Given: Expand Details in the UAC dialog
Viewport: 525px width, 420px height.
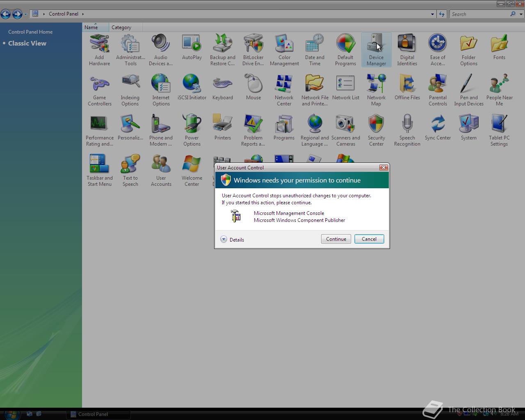Looking at the screenshot, I should tap(232, 240).
